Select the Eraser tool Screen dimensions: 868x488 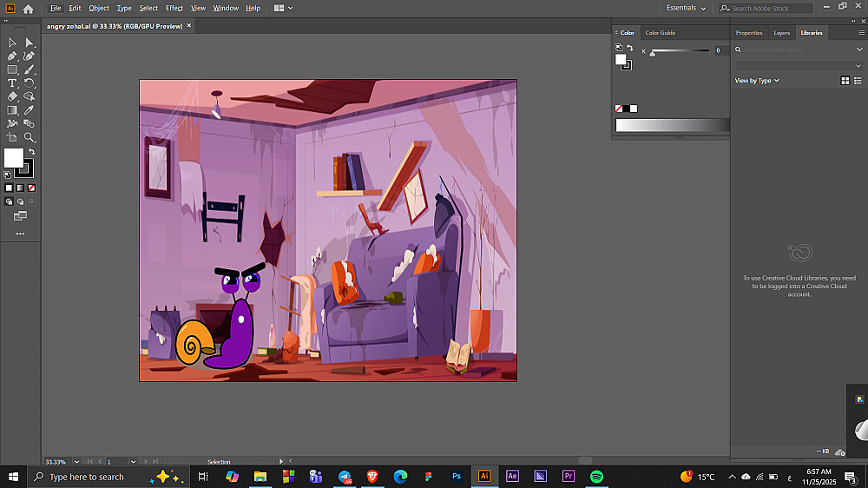12,96
